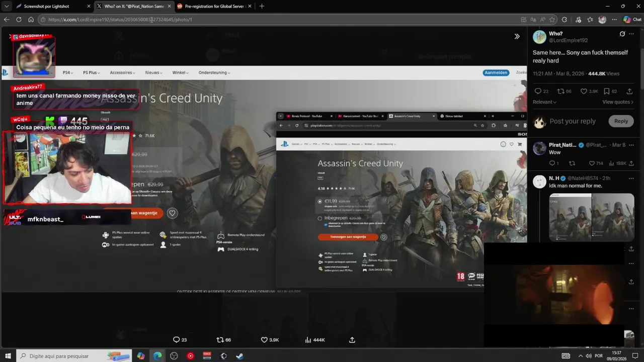
Task: Open View quotes link
Action: [x=617, y=102]
